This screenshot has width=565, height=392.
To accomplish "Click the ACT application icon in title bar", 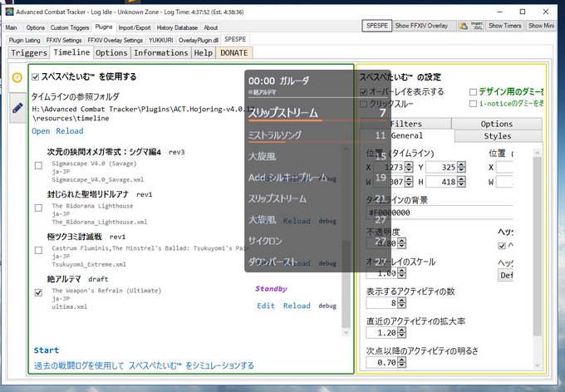I will (10, 12).
